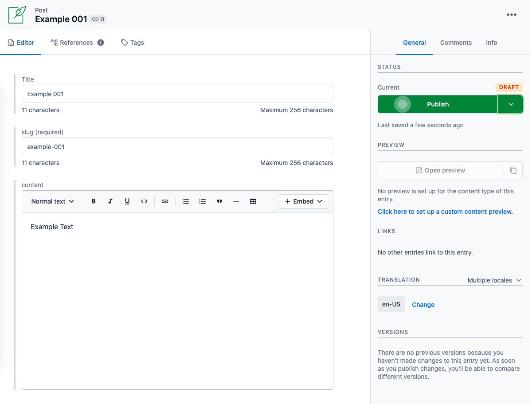Click the Example Text line in content editor
This screenshot has width=532, height=404.
[x=52, y=227]
